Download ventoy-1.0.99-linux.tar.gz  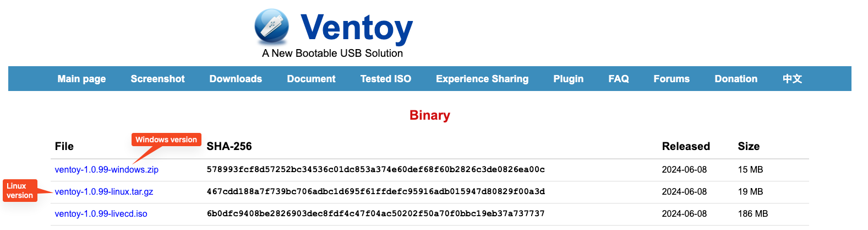(104, 192)
